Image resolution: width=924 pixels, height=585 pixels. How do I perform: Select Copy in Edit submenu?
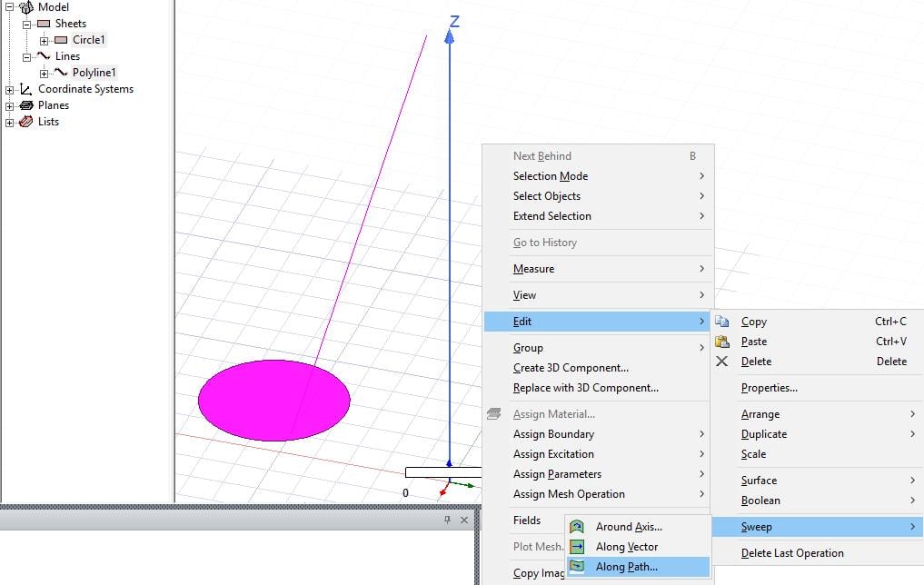(818, 322)
